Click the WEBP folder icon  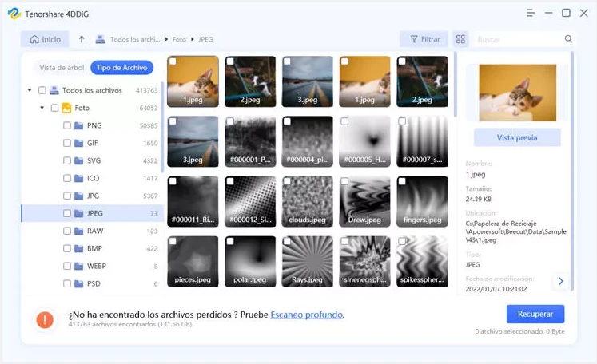79,266
